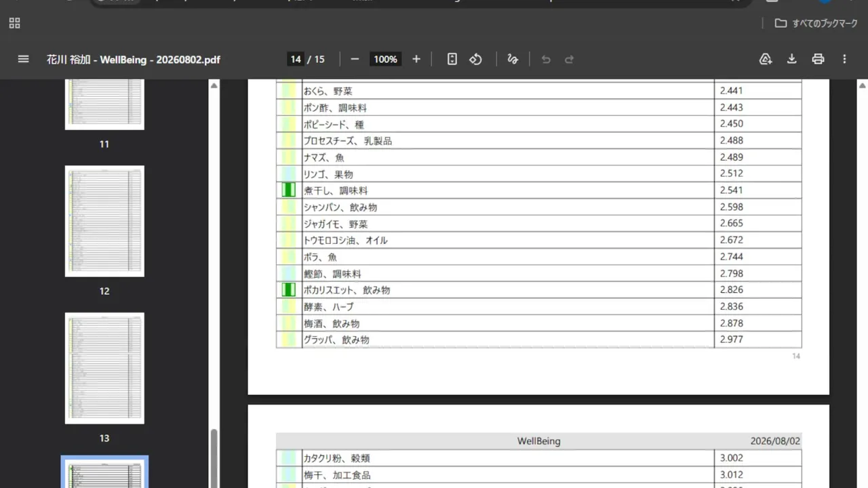This screenshot has height=488, width=868.
Task: Rotate the document counterclockwise
Action: [x=475, y=59]
